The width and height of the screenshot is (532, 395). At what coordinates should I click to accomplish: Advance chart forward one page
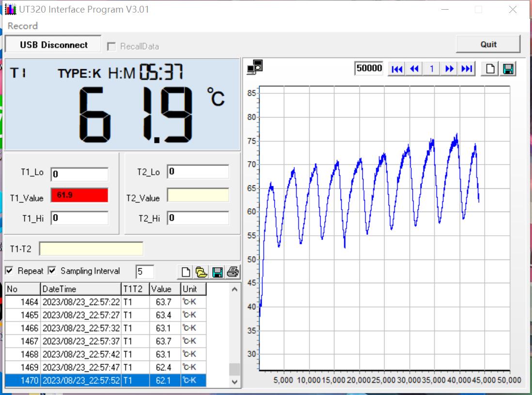[x=449, y=69]
